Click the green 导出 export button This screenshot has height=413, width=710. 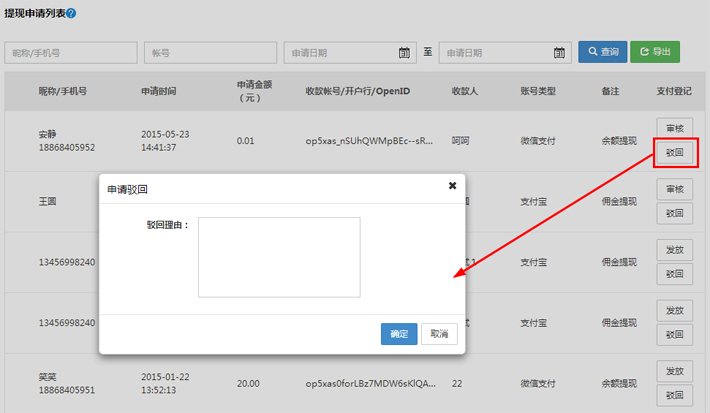coord(655,52)
